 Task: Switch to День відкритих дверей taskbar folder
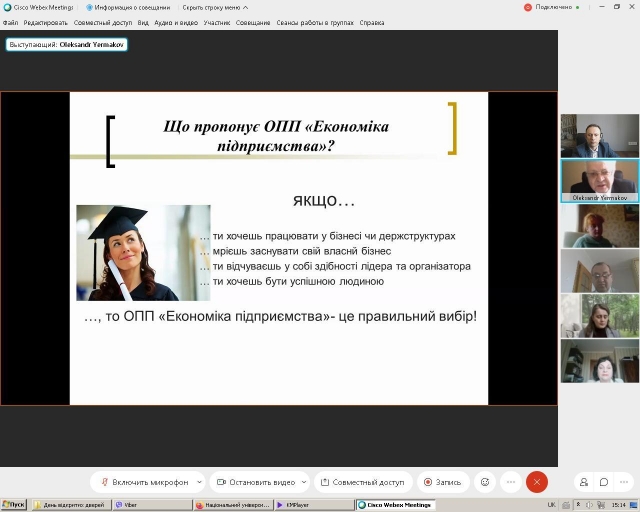(x=70, y=505)
